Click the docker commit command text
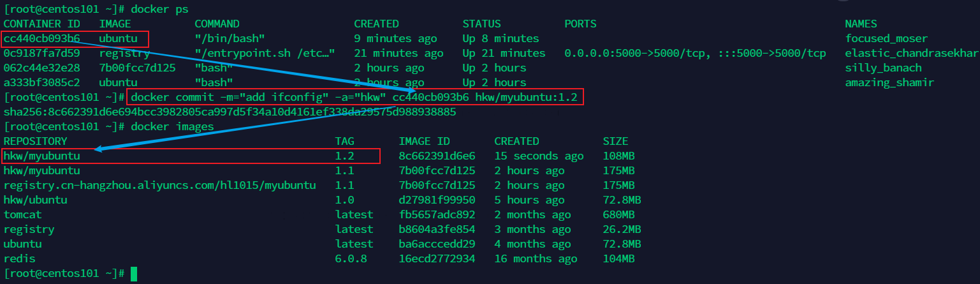The image size is (980, 284). (x=355, y=97)
